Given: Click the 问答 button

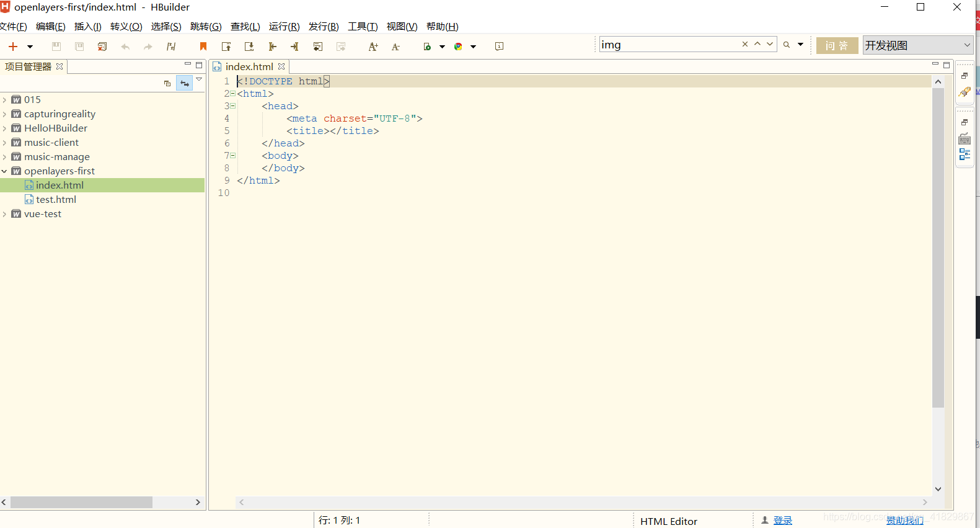Looking at the screenshot, I should click(x=837, y=45).
